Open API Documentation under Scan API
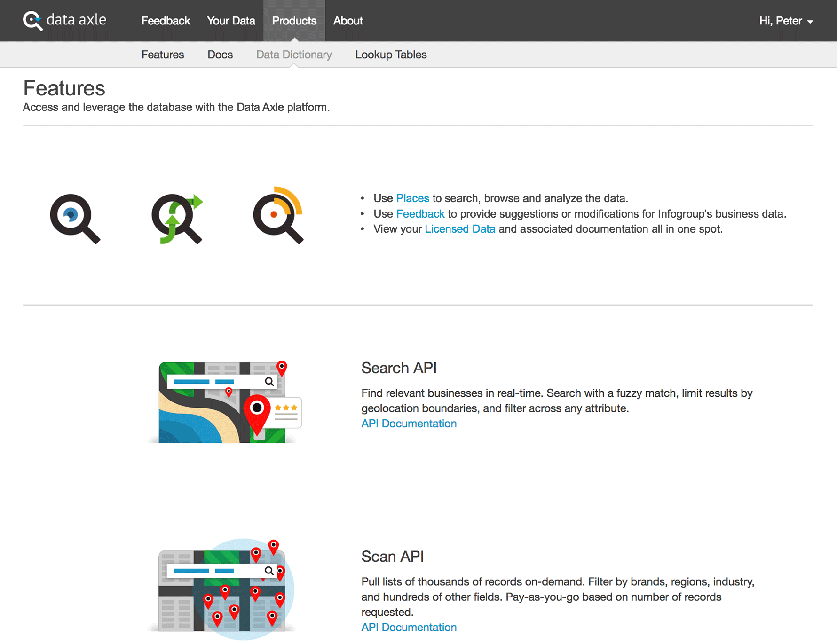This screenshot has height=644, width=837. [409, 627]
